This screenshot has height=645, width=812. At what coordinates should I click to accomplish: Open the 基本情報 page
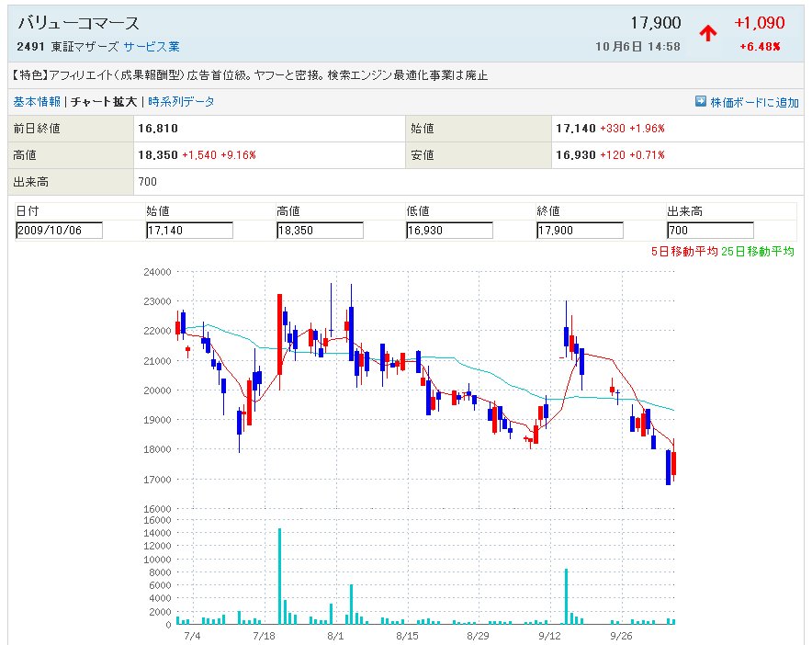tap(37, 102)
